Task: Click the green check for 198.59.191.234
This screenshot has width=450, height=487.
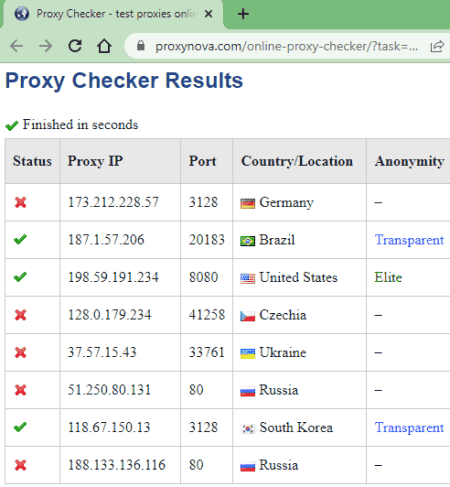Action: click(20, 277)
